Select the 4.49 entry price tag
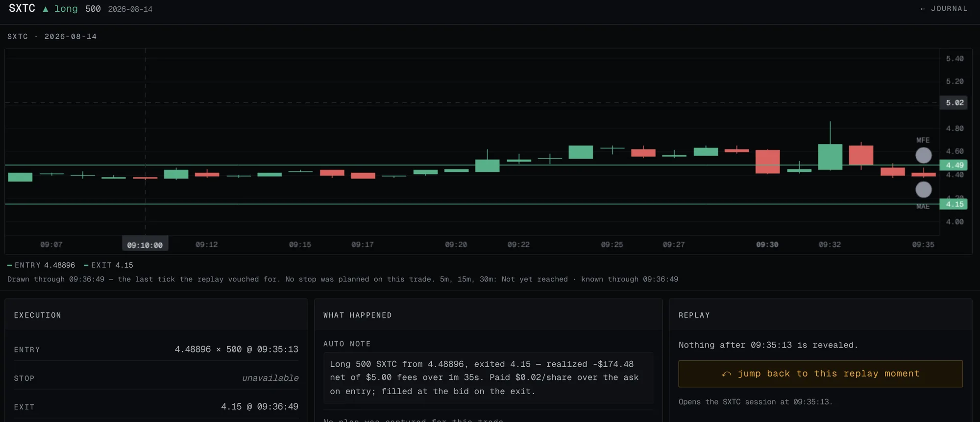Screen dimensions: 980x422 pos(954,165)
